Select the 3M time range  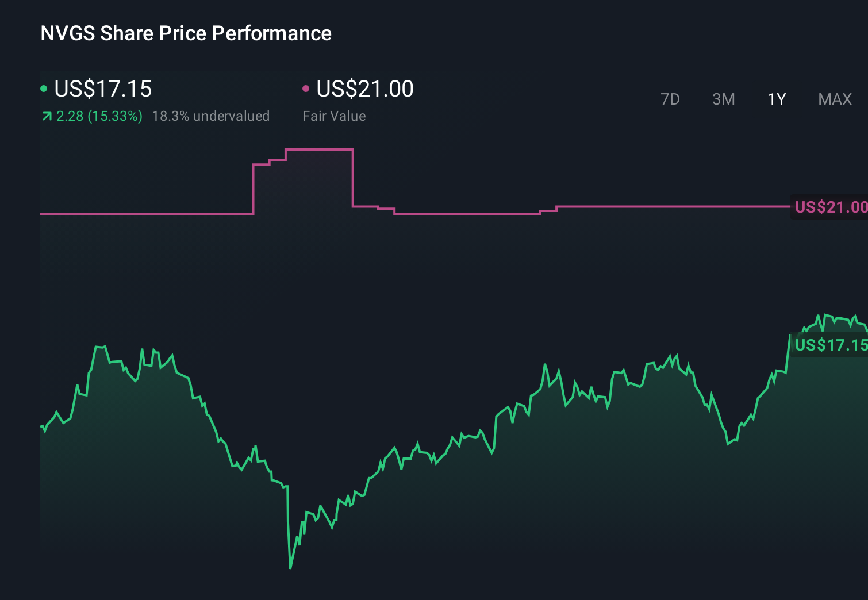point(723,99)
